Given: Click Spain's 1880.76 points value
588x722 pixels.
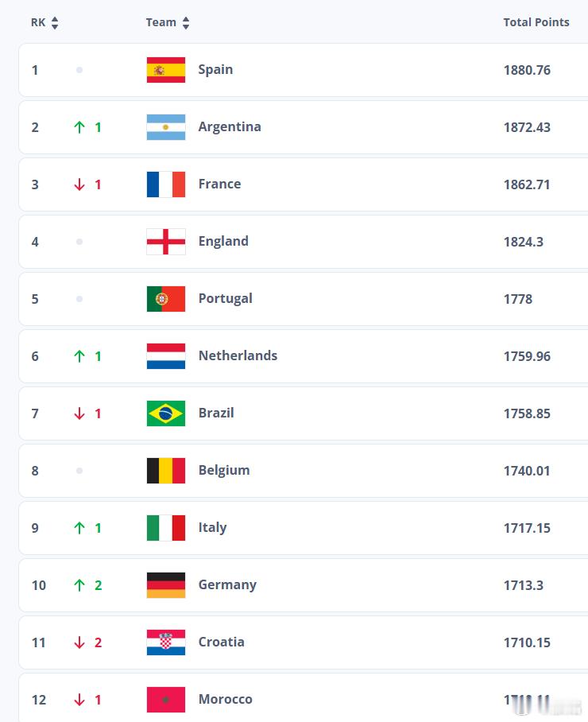Looking at the screenshot, I should [527, 70].
